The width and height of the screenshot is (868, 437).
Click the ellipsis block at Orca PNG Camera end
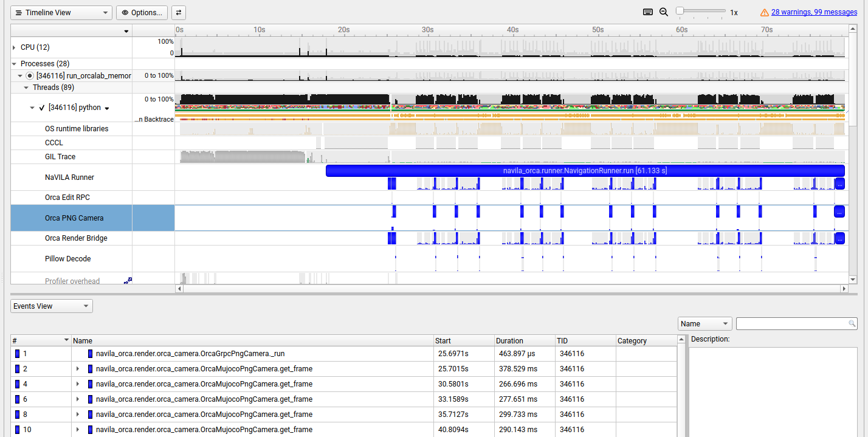point(839,212)
